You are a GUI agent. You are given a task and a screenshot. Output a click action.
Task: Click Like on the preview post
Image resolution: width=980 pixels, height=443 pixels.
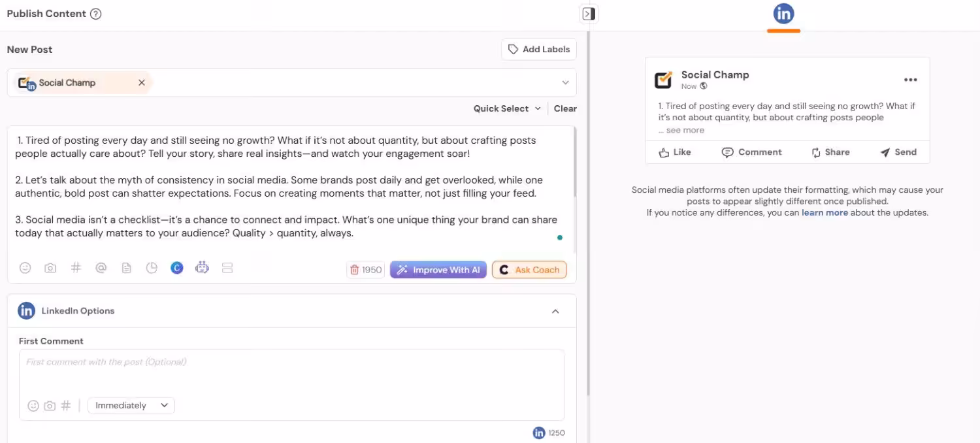pyautogui.click(x=675, y=152)
